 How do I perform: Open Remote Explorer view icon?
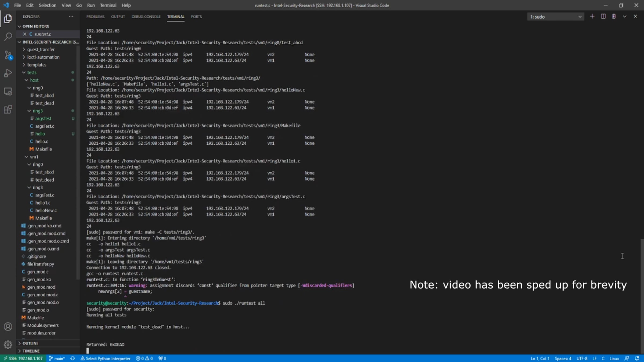click(x=8, y=91)
